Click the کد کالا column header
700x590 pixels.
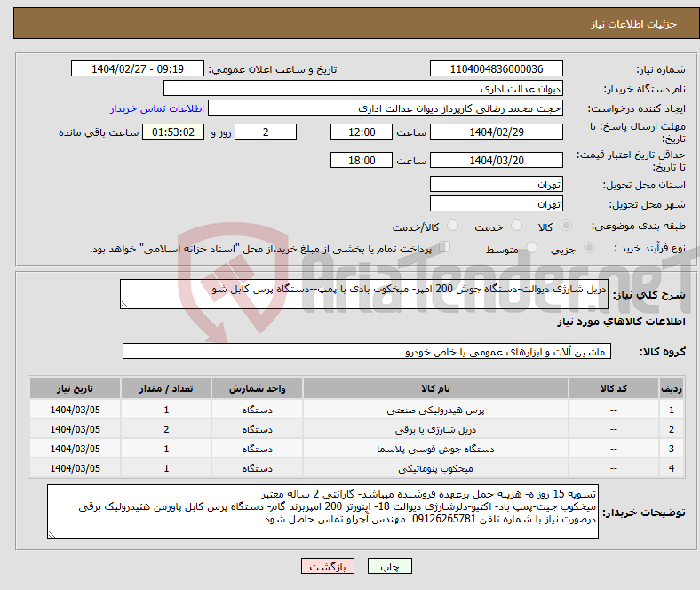pyautogui.click(x=614, y=388)
